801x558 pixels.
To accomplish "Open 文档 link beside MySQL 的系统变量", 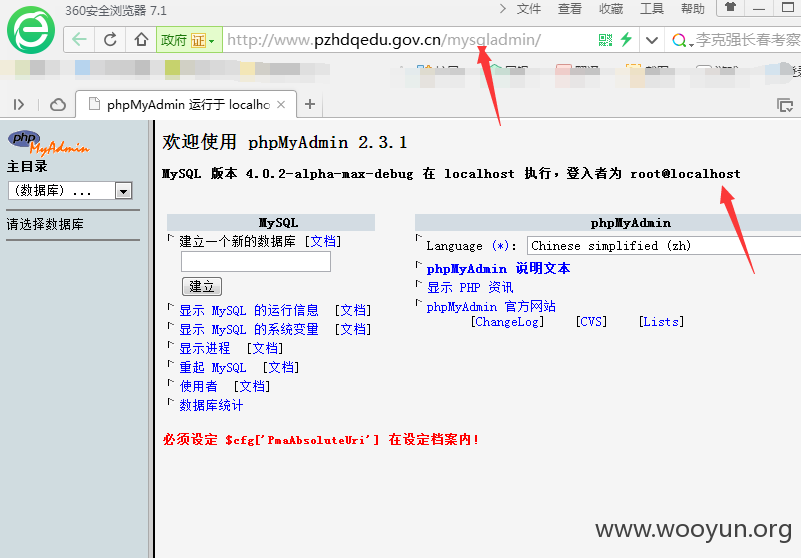I will [353, 329].
